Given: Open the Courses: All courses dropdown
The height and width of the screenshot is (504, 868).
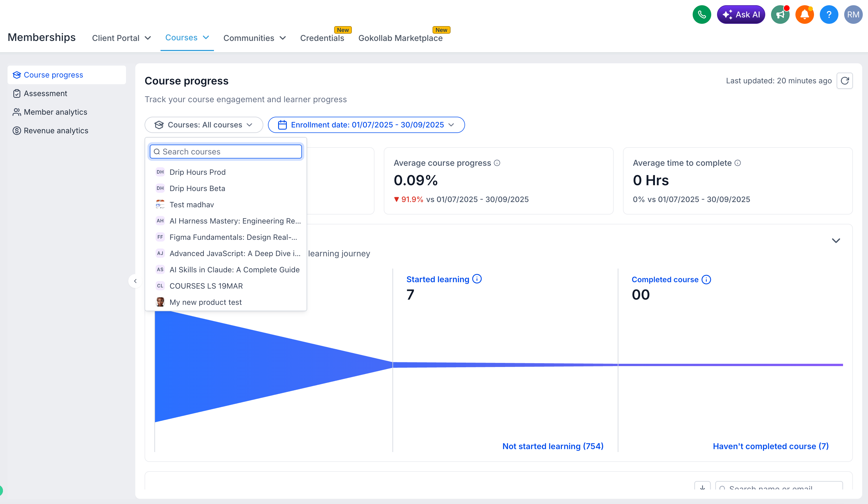Looking at the screenshot, I should coord(204,125).
